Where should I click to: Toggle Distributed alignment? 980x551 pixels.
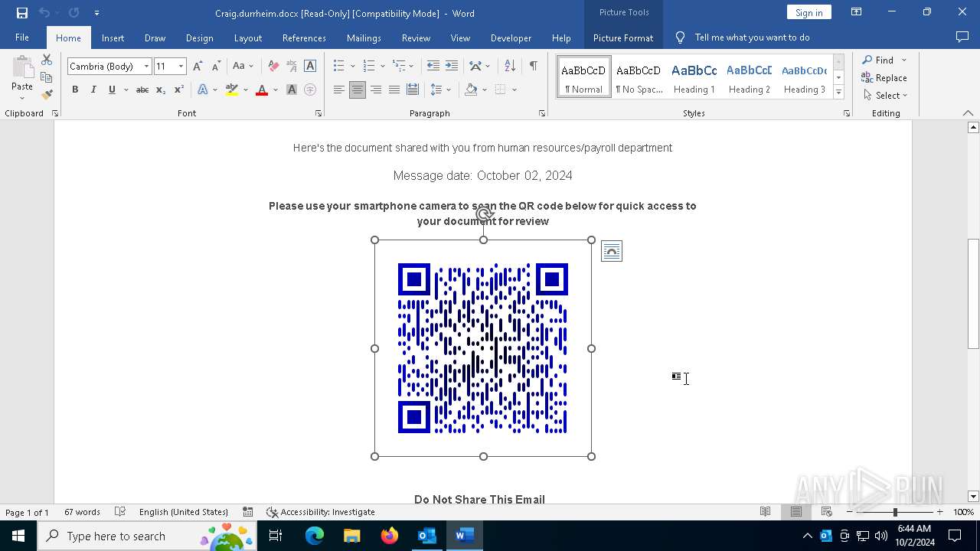click(412, 90)
